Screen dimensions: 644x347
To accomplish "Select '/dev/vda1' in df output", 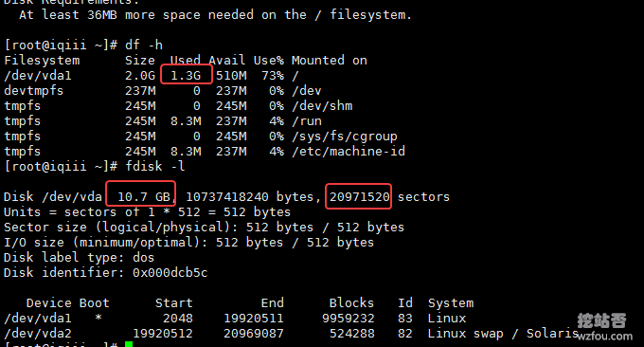I will click(38, 76).
